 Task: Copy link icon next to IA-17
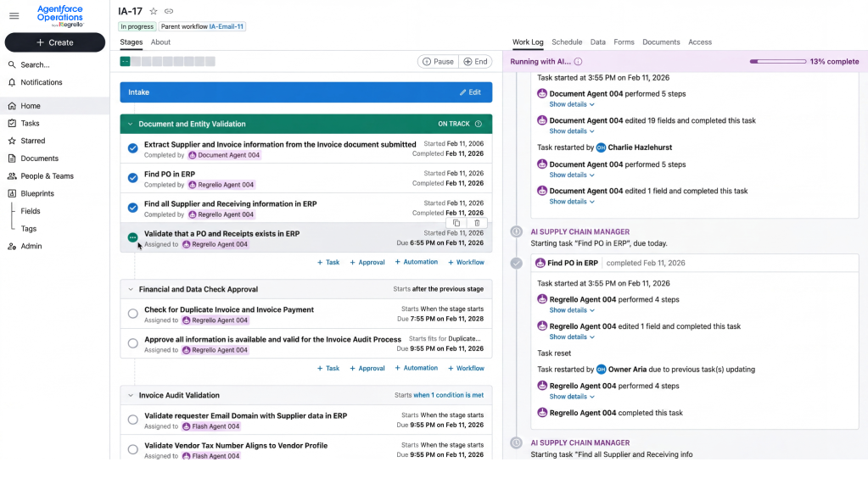coord(169,11)
